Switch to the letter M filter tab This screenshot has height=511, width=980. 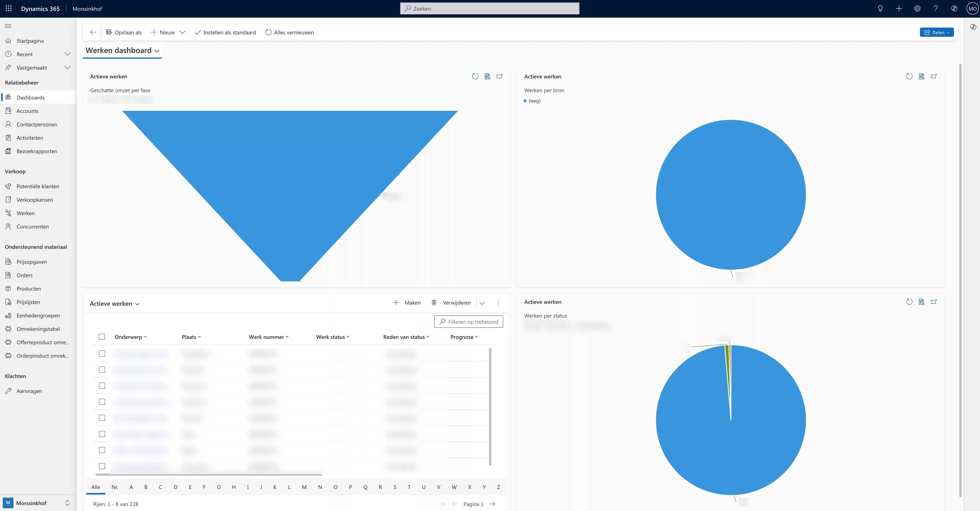click(304, 487)
